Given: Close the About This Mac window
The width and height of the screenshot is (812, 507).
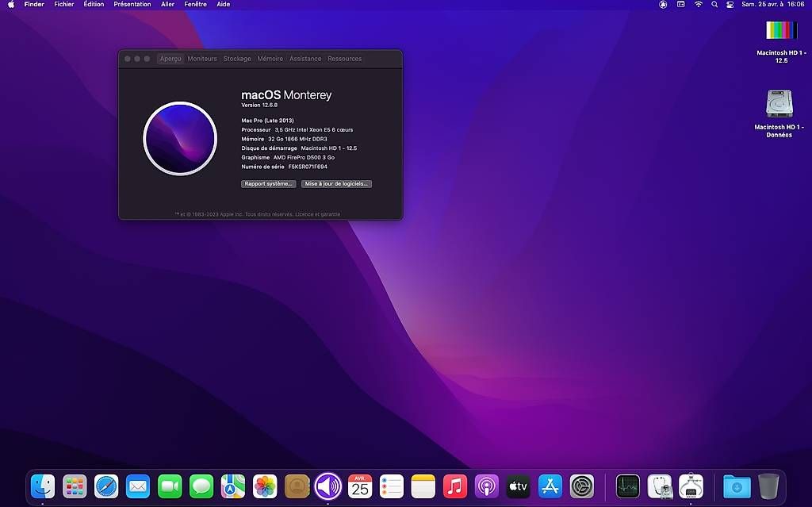Looking at the screenshot, I should coord(128,59).
